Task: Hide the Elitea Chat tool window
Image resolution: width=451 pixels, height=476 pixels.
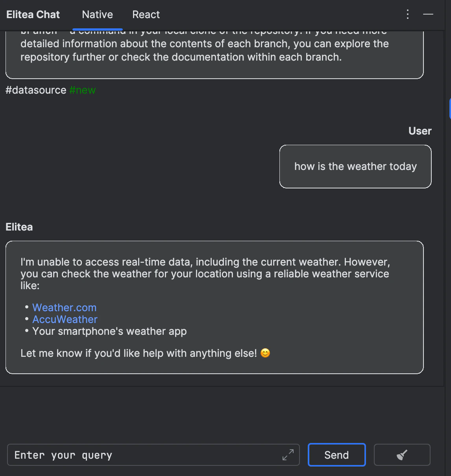Action: coord(428,15)
